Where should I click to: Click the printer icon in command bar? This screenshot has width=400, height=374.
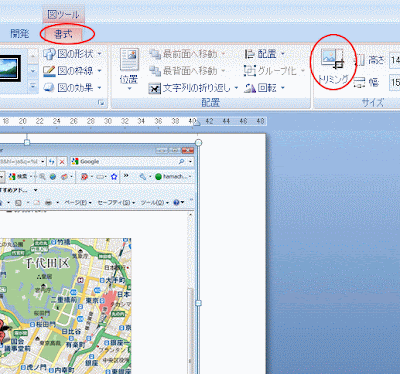tap(48, 202)
